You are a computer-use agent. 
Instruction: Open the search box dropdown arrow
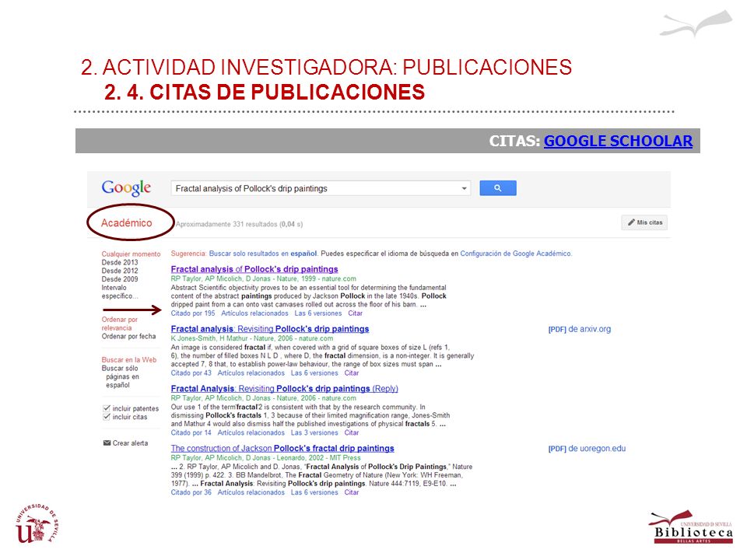pos(464,188)
